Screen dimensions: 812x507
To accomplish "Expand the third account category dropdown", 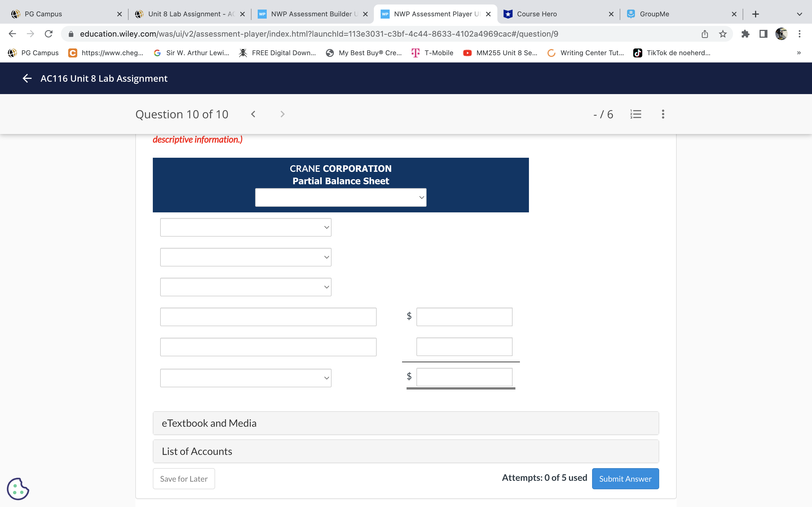I will 246,287.
